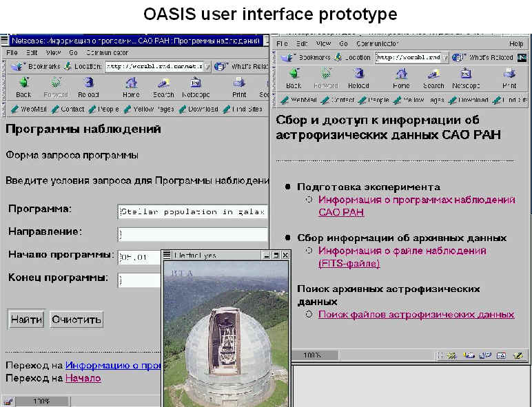This screenshot has height=407, width=532.
Task: Click WebMail shortcut in right window
Action: coord(299,100)
